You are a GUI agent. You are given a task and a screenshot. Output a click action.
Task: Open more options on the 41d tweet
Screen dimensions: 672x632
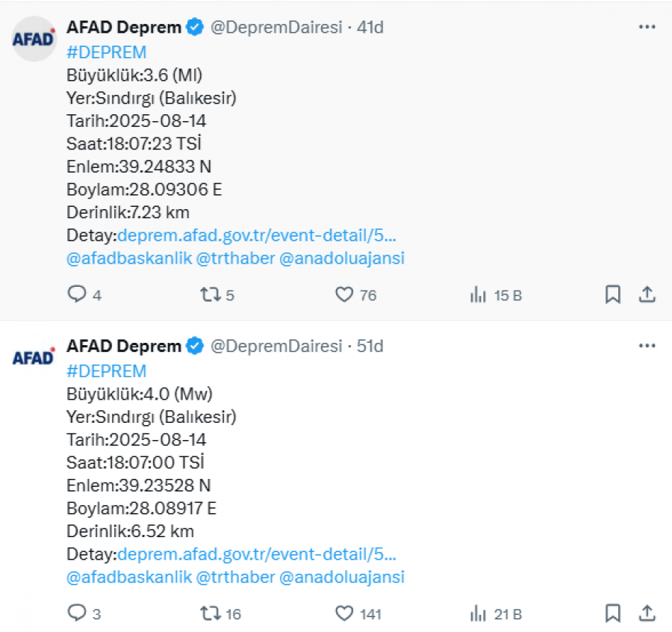click(647, 27)
